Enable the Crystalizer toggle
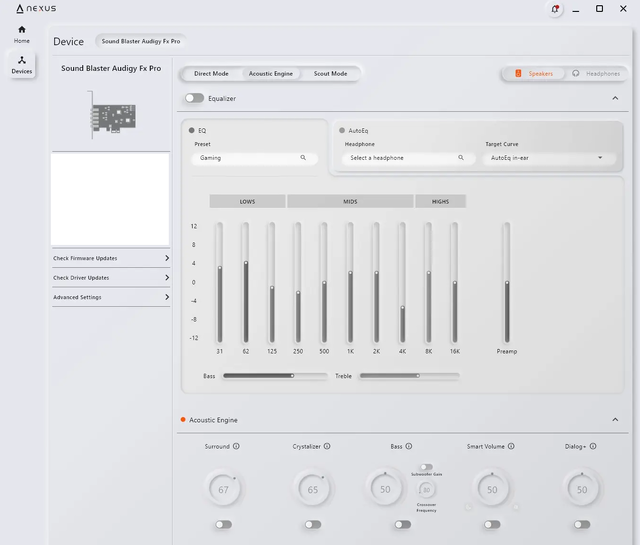Viewport: 640px width, 545px height. tap(313, 525)
